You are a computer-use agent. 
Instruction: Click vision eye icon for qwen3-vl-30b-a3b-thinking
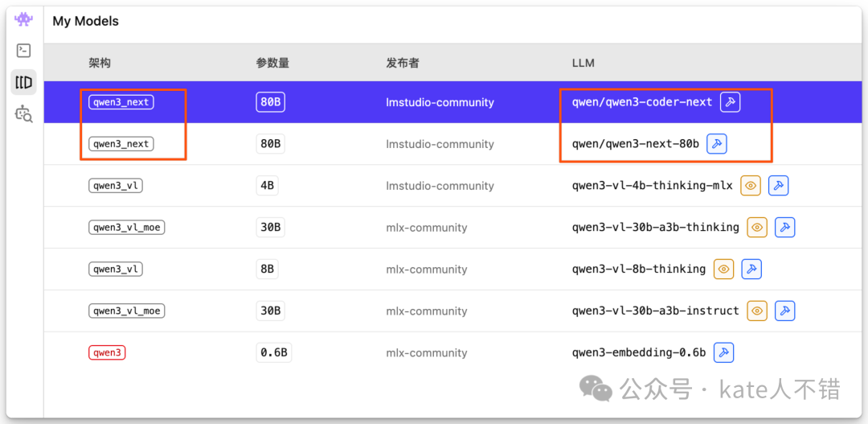click(757, 227)
